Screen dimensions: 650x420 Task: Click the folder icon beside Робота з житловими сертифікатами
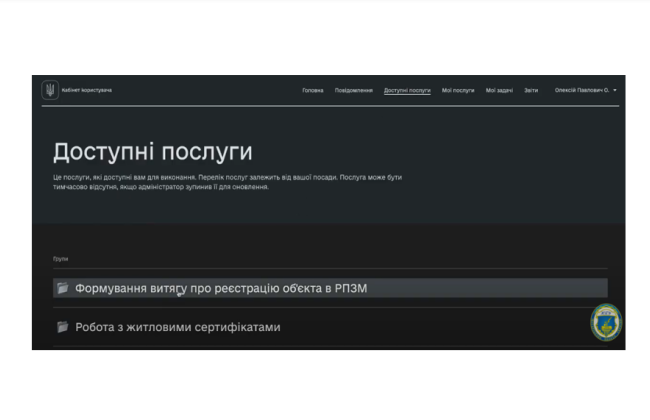[x=63, y=327]
